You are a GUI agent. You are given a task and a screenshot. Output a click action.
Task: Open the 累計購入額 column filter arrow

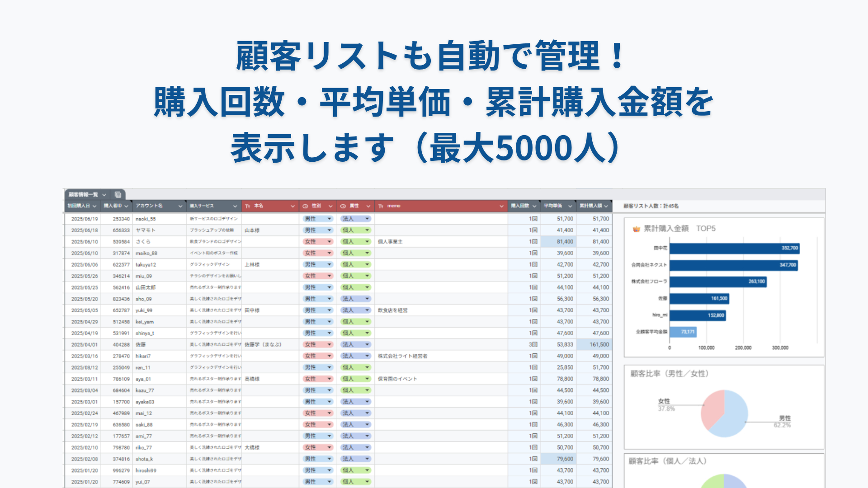pos(606,206)
